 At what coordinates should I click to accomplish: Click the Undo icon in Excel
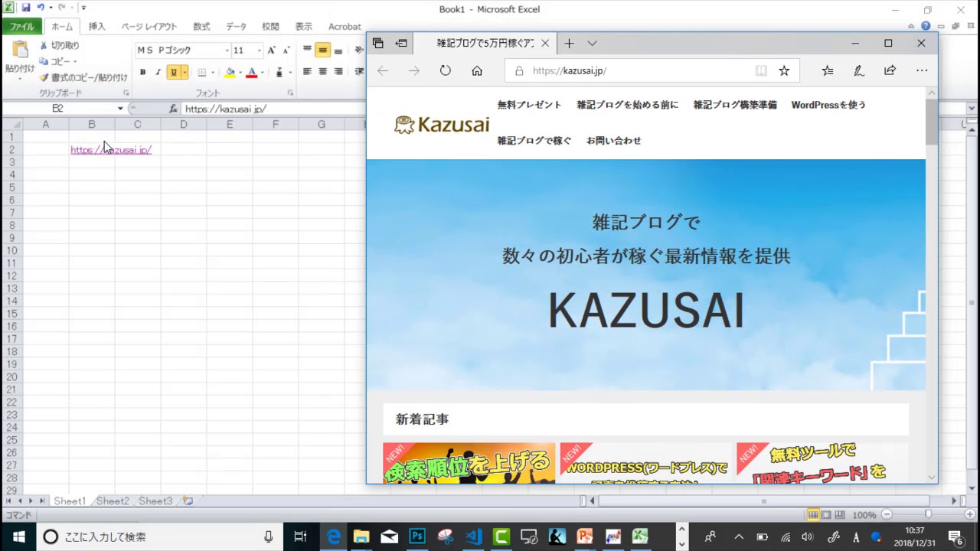coord(41,8)
